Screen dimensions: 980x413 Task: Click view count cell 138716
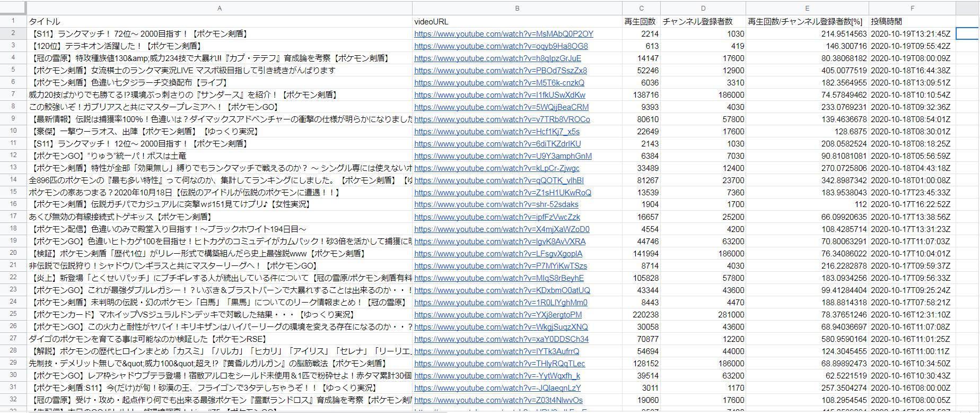[641, 94]
